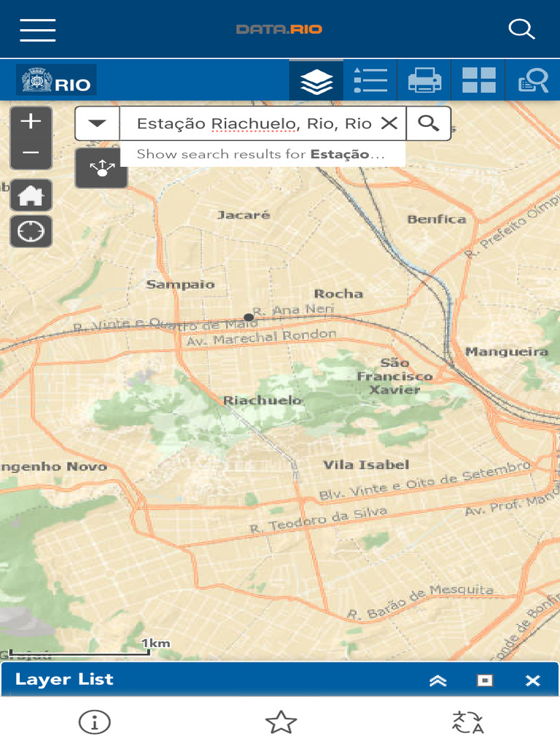
Task: Open the share/extent navigation tool
Action: (101, 168)
